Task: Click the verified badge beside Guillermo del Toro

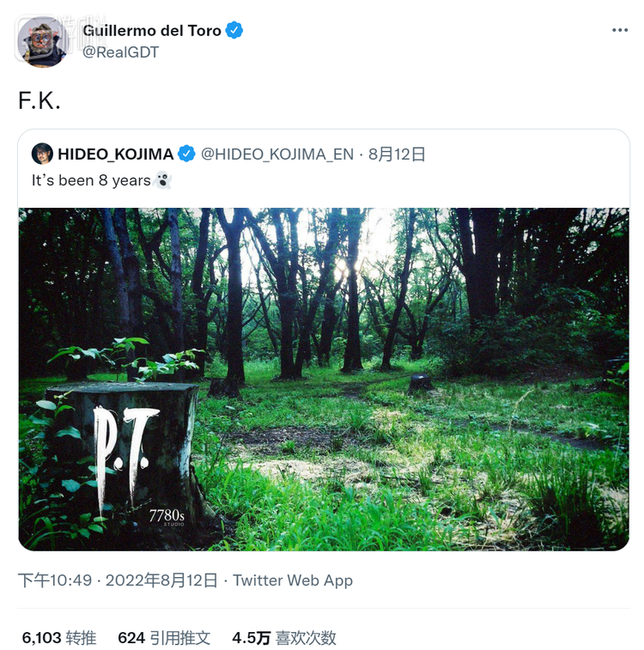Action: click(x=234, y=31)
